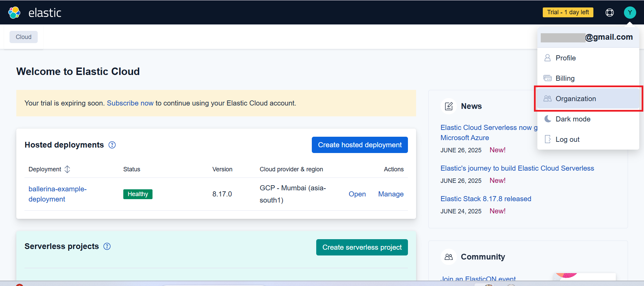Click the Welcome to Elastic Cloud heading

(x=78, y=71)
